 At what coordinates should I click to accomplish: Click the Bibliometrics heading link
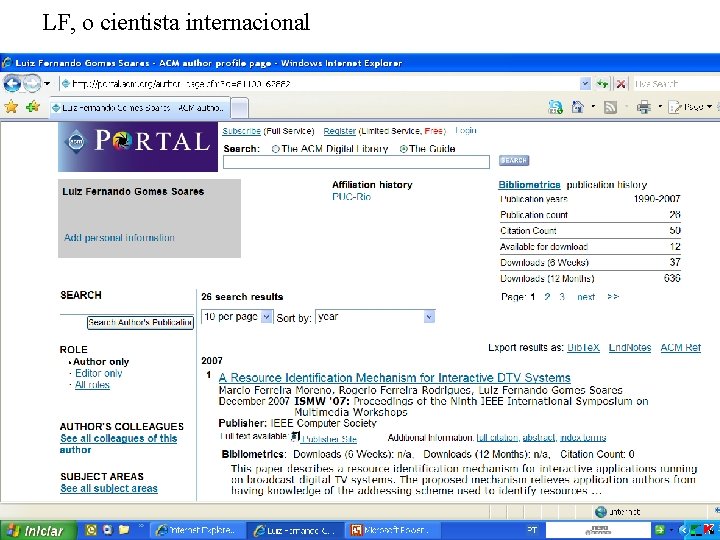529,185
